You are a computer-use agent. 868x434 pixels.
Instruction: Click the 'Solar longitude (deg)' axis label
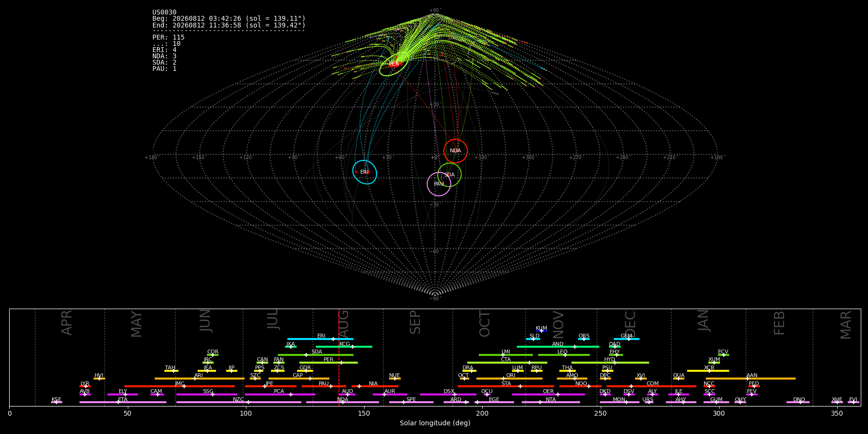point(435,423)
